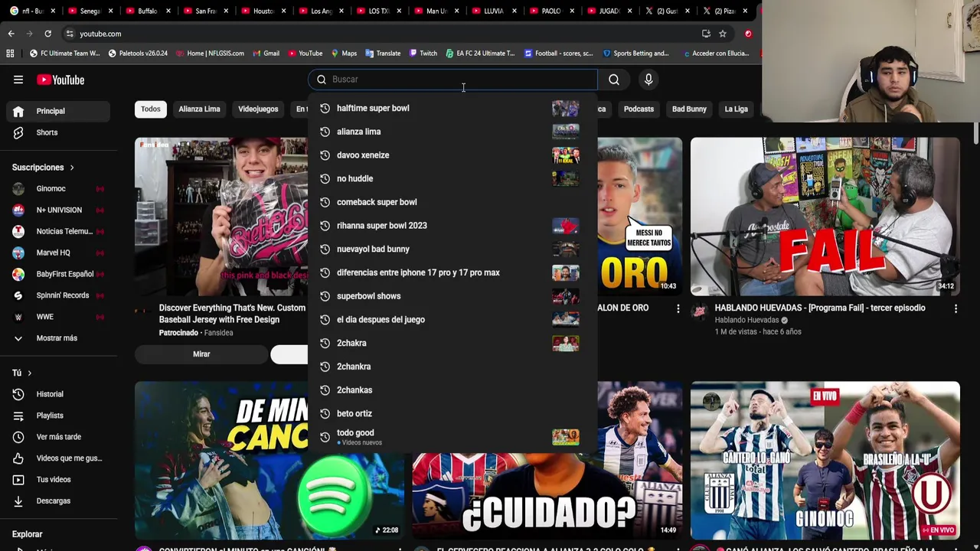Open Ginomoc channel subscription
The width and height of the screenshot is (980, 551).
pos(58,188)
